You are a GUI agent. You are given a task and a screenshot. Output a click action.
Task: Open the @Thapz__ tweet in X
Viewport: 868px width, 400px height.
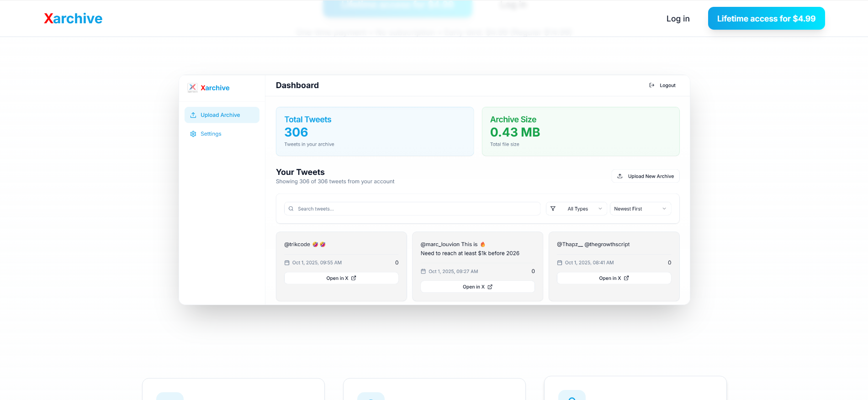pyautogui.click(x=614, y=278)
